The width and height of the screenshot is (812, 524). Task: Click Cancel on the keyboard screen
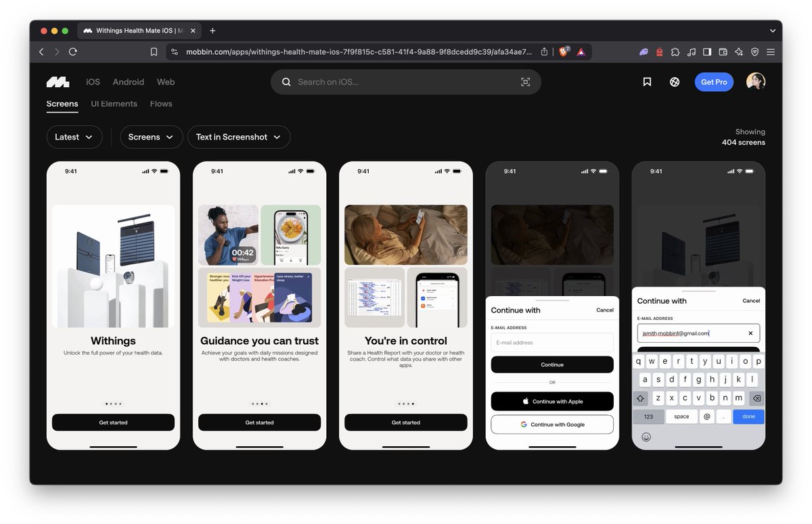(751, 301)
